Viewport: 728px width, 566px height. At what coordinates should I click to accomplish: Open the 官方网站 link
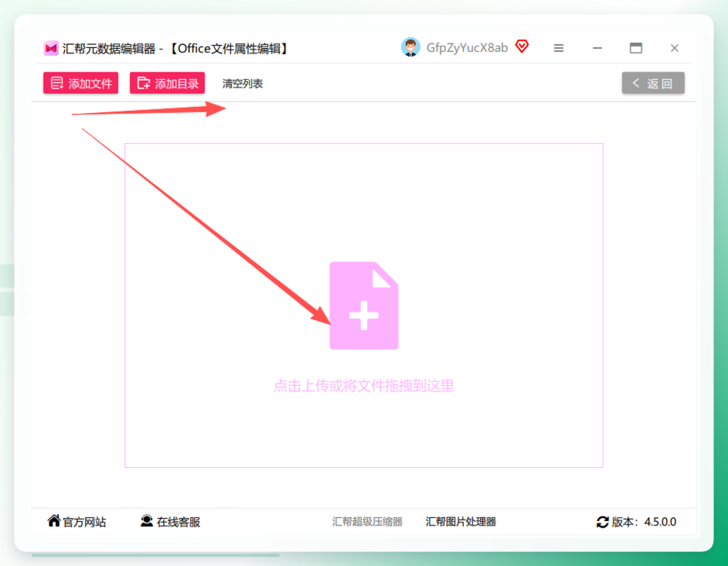click(84, 522)
